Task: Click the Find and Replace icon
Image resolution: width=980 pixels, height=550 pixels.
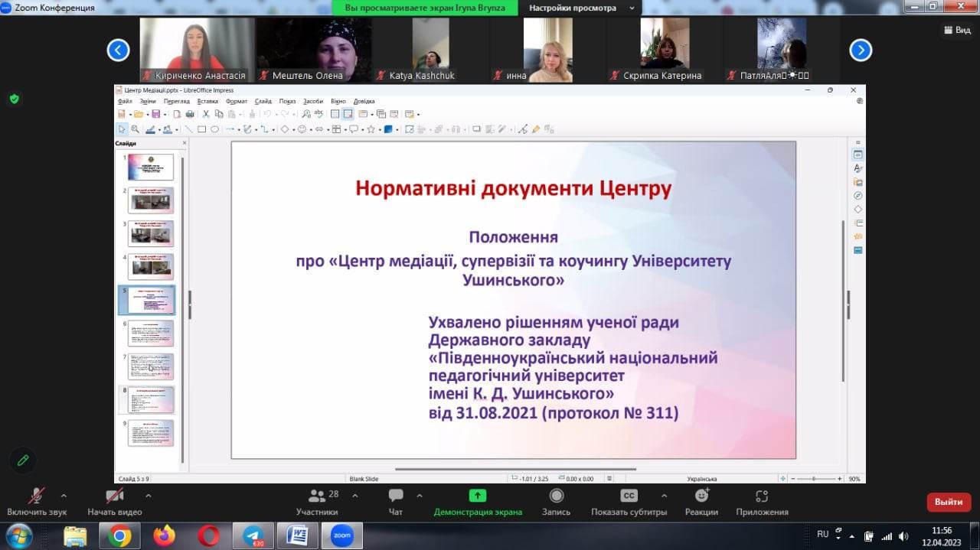Action: [x=306, y=114]
